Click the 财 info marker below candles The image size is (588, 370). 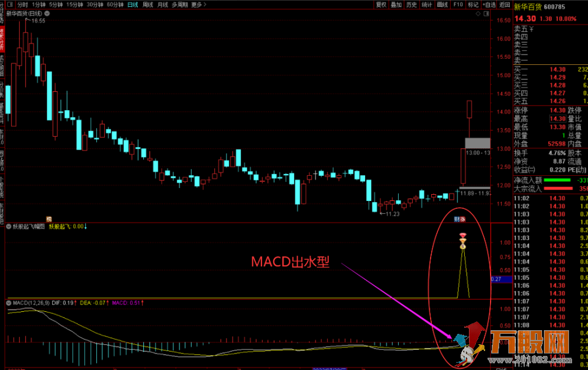point(457,219)
